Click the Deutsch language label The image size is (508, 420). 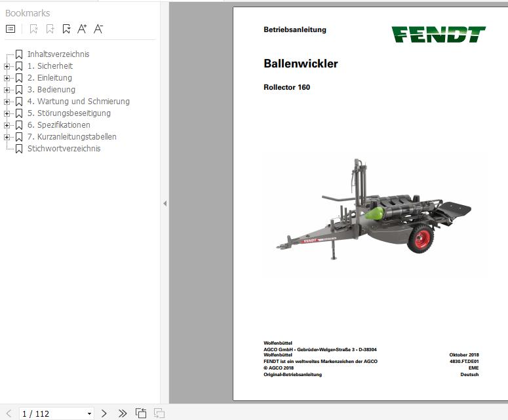[469, 375]
